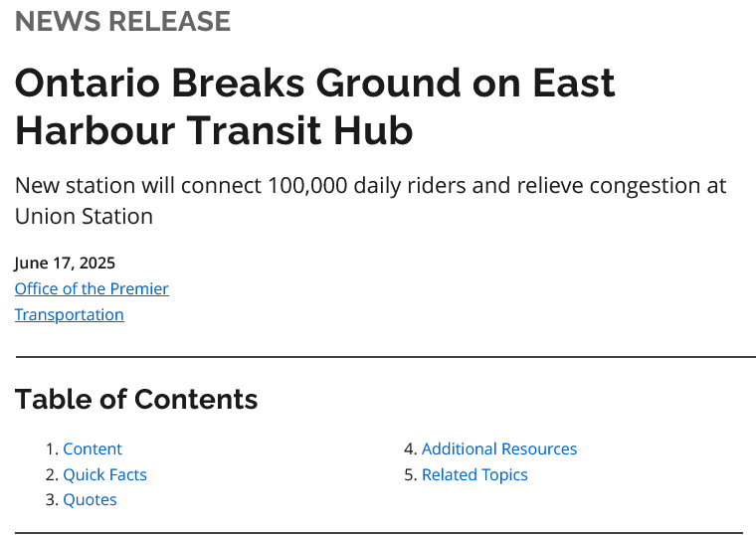Click the divider line above Table of Contents
This screenshot has width=756, height=535.
pyautogui.click(x=385, y=356)
